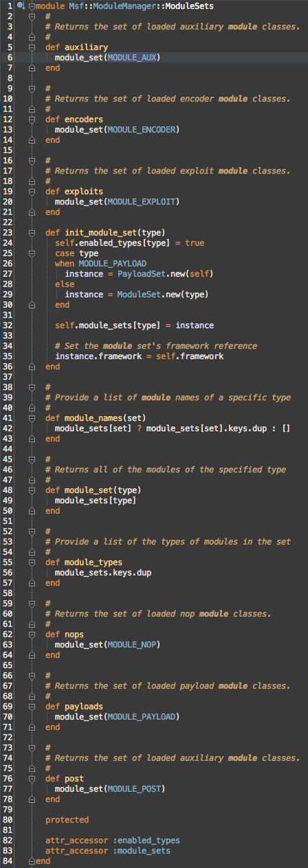Click comment 'Returns the set of loaded nop module classes'

(x=160, y=614)
